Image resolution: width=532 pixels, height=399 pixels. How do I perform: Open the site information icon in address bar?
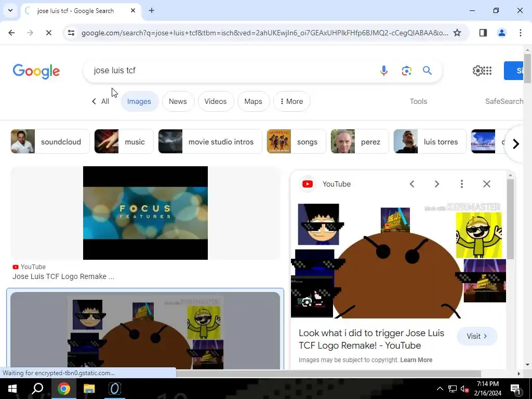point(71,33)
